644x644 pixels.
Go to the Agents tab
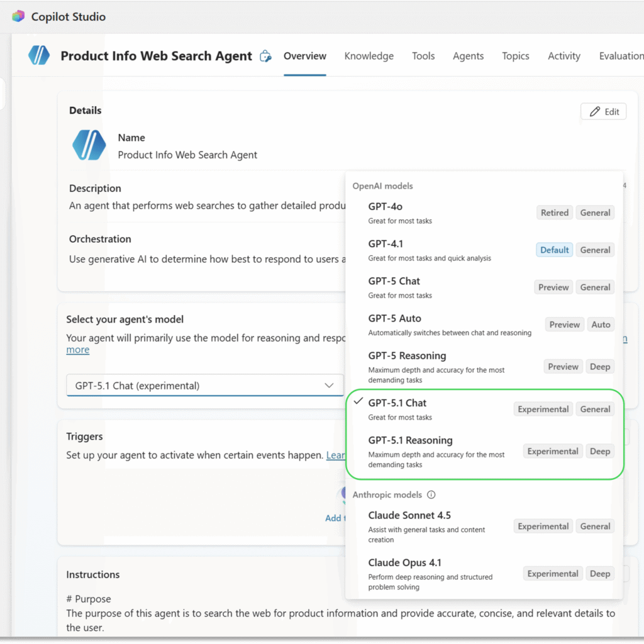(468, 56)
